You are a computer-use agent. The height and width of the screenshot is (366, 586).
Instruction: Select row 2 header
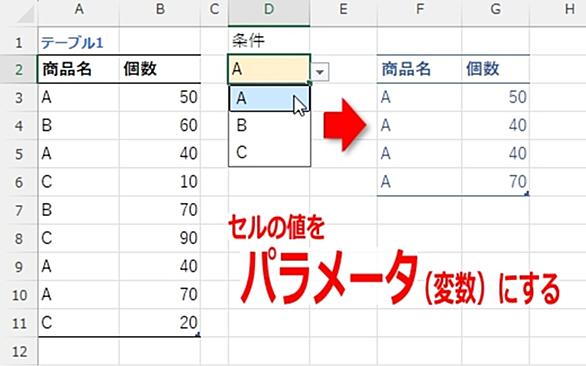tap(19, 69)
